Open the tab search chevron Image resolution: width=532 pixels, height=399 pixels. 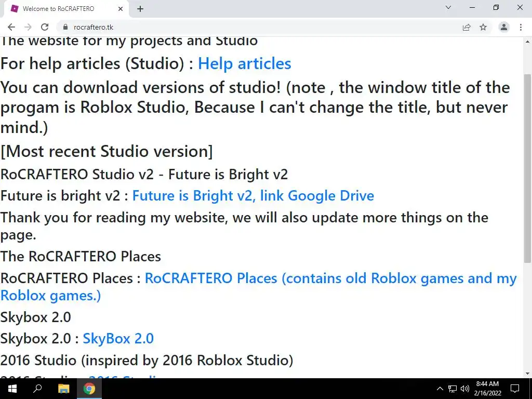448,7
